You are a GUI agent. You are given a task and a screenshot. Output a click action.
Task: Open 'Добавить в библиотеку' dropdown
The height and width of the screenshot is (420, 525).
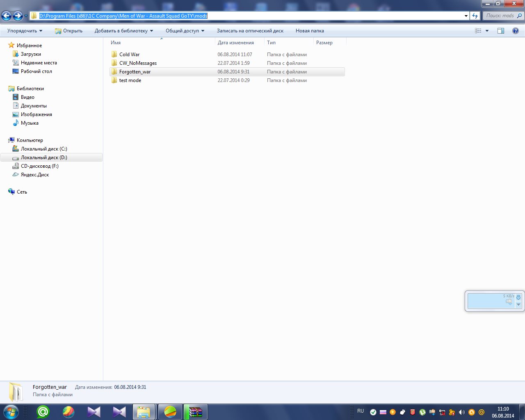[x=124, y=31]
